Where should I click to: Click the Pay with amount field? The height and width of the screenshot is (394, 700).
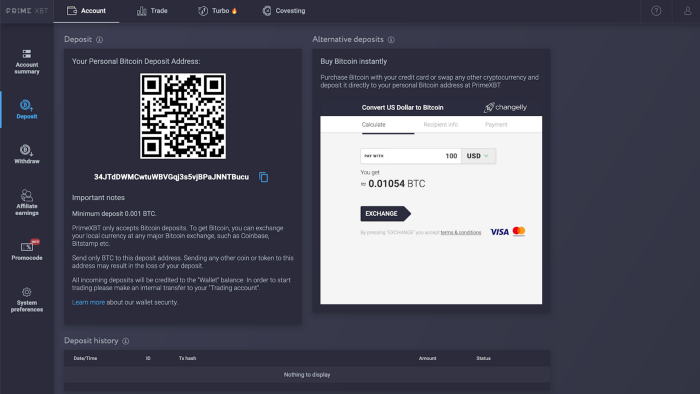(411, 156)
